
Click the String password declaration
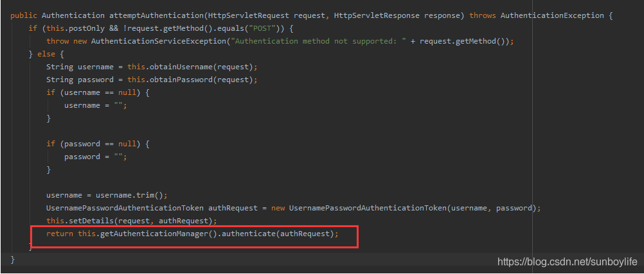[x=152, y=80]
